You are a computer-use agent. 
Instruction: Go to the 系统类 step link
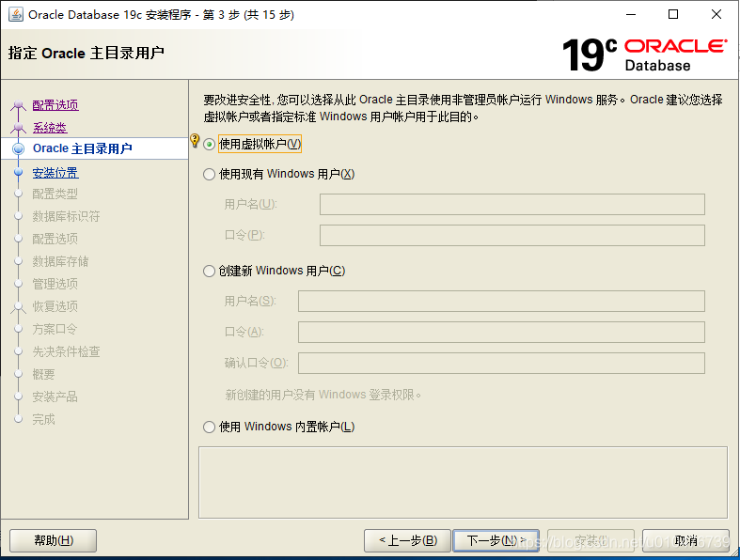[50, 128]
